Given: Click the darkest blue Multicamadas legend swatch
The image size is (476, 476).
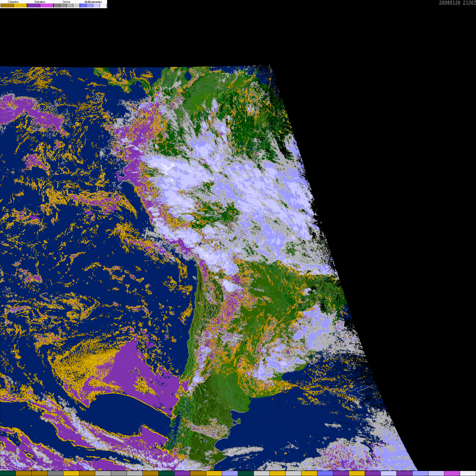Looking at the screenshot, I should [x=83, y=6].
